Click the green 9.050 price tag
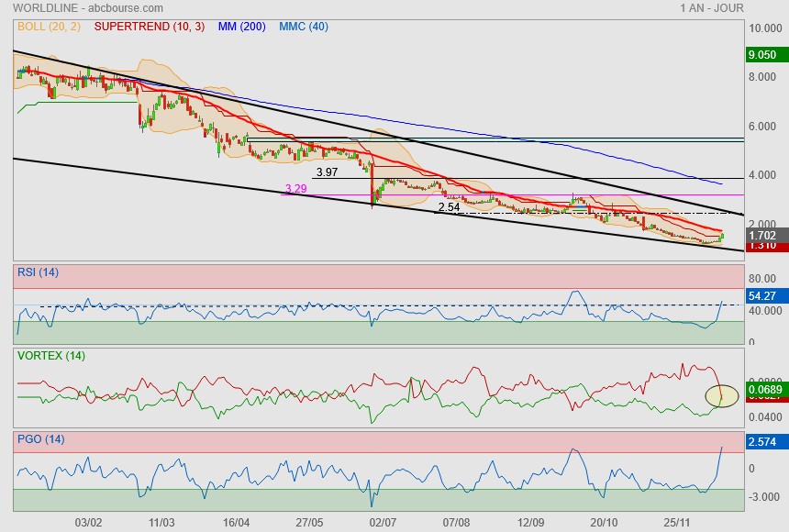 (x=763, y=55)
